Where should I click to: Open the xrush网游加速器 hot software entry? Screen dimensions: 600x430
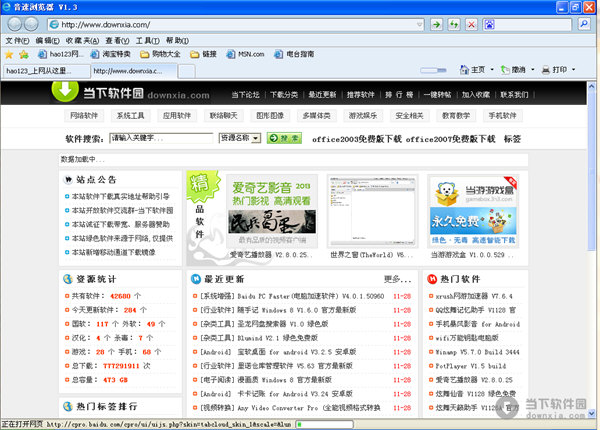point(474,296)
